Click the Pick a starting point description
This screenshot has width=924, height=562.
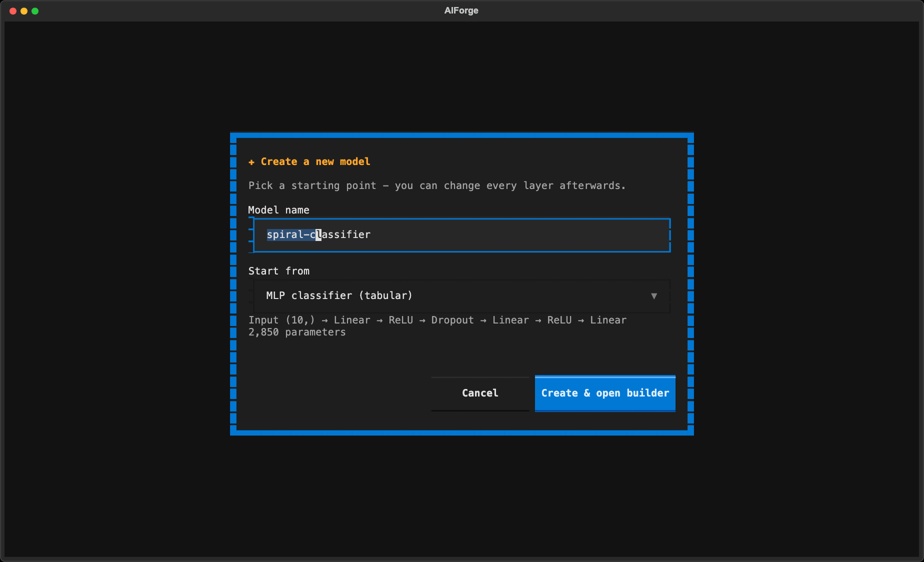pyautogui.click(x=437, y=186)
